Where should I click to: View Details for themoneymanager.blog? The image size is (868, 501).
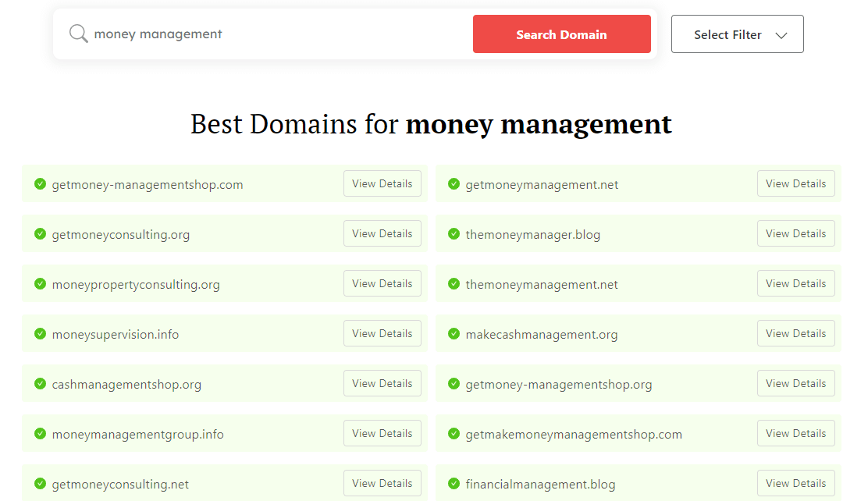pos(796,233)
